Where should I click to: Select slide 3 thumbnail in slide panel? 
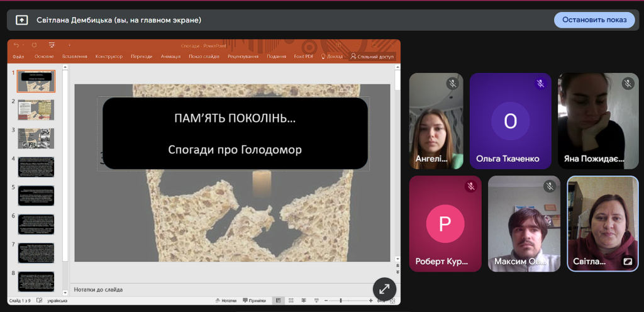(x=36, y=138)
